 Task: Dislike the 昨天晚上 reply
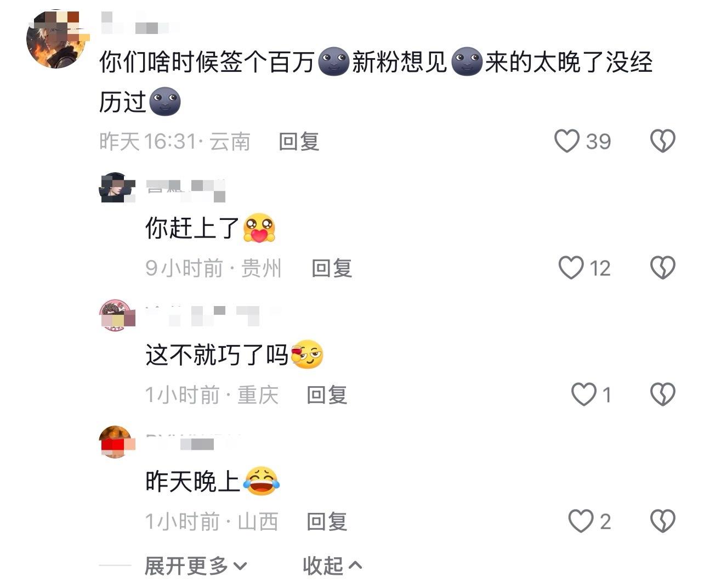[x=662, y=521]
